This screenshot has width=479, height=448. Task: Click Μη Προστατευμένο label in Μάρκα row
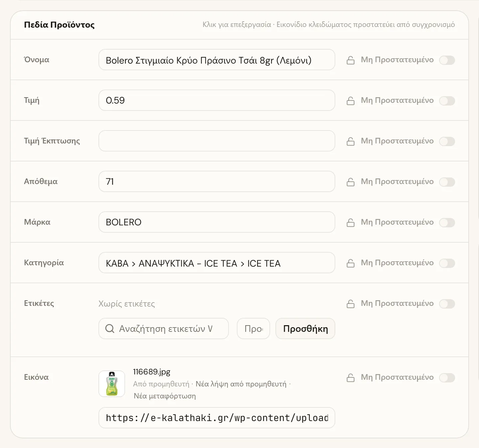[397, 222]
